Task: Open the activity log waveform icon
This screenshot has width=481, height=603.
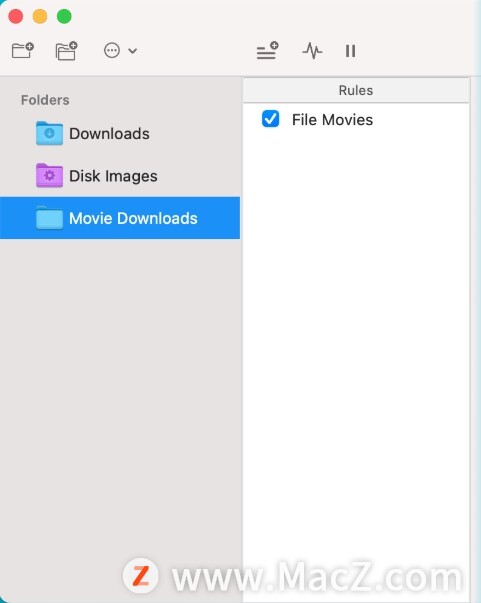Action: 312,51
